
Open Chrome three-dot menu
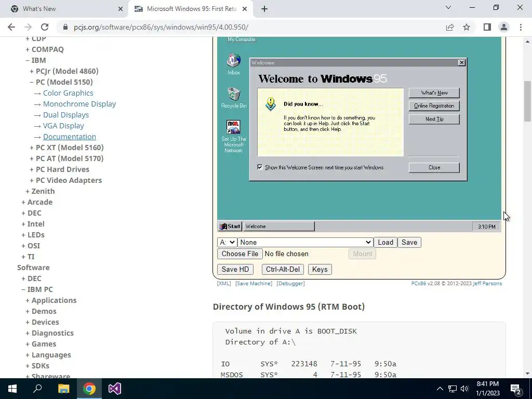pyautogui.click(x=521, y=27)
